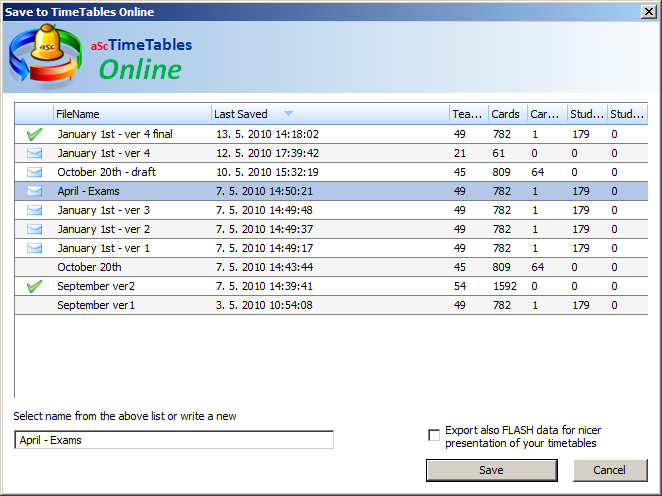Click the file name text field
This screenshot has height=496, width=662.
(174, 440)
